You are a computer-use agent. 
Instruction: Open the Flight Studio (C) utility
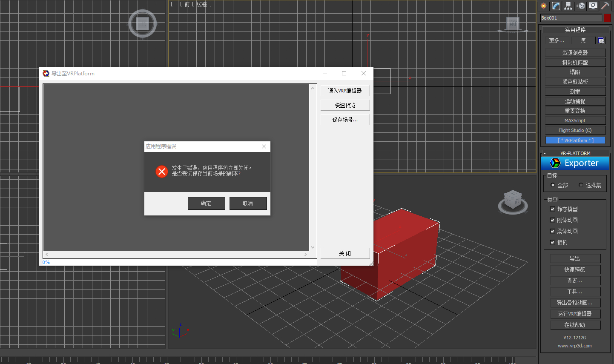tap(575, 130)
